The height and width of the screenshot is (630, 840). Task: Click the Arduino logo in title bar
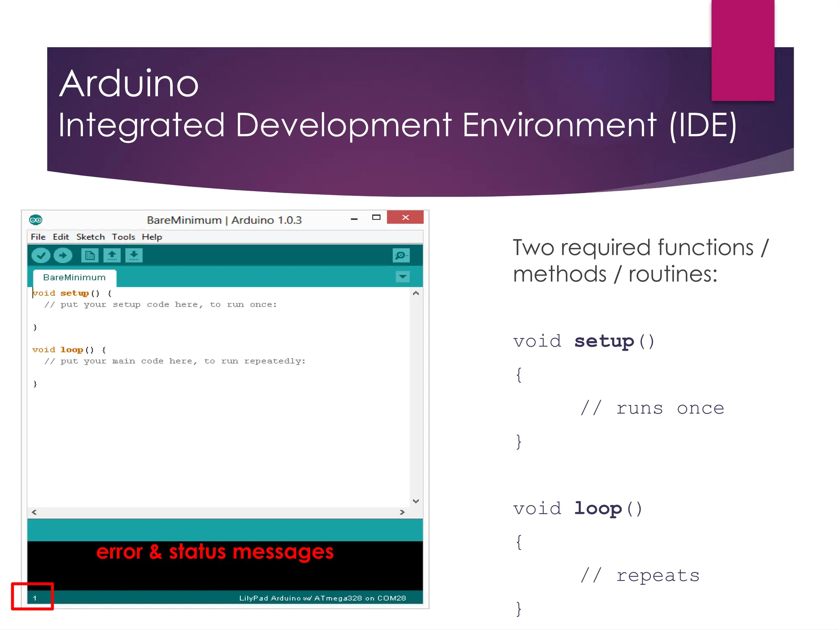[36, 220]
